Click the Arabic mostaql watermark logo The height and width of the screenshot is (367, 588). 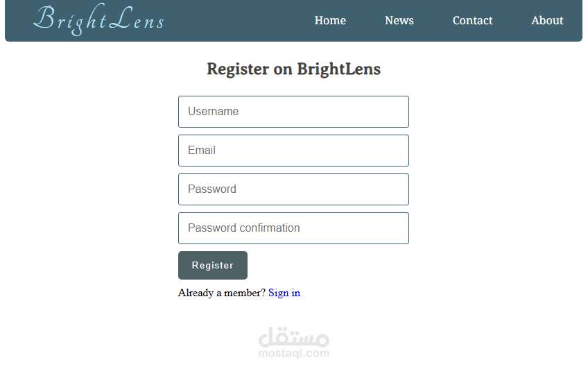pos(293,338)
